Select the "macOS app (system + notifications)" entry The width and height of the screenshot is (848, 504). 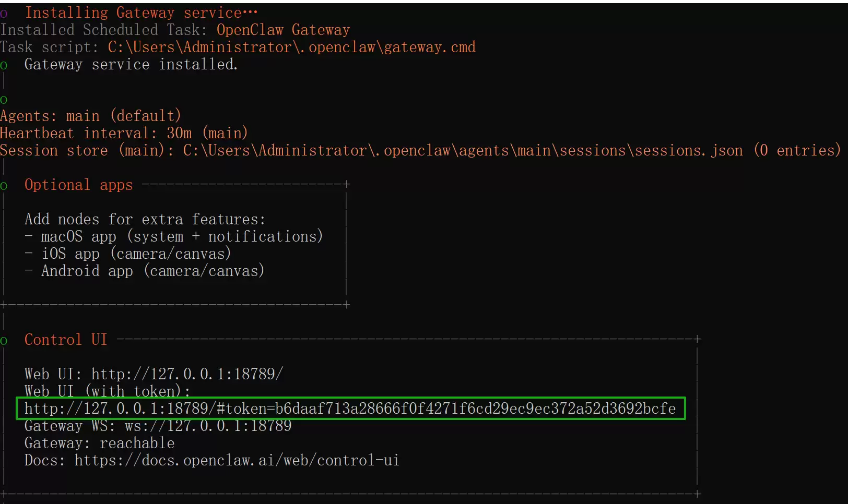pyautogui.click(x=182, y=236)
